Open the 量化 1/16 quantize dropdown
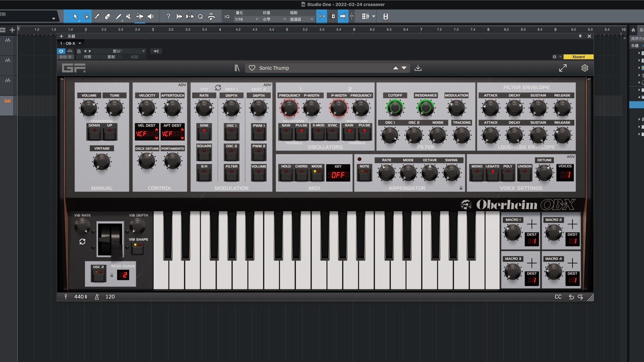This screenshot has height=362, width=644. point(247,19)
